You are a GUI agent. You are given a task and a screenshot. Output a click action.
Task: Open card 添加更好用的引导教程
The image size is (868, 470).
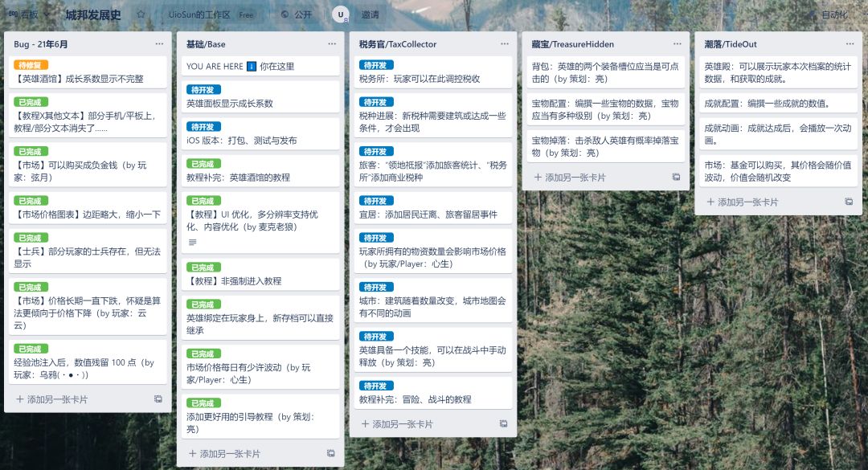260,416
